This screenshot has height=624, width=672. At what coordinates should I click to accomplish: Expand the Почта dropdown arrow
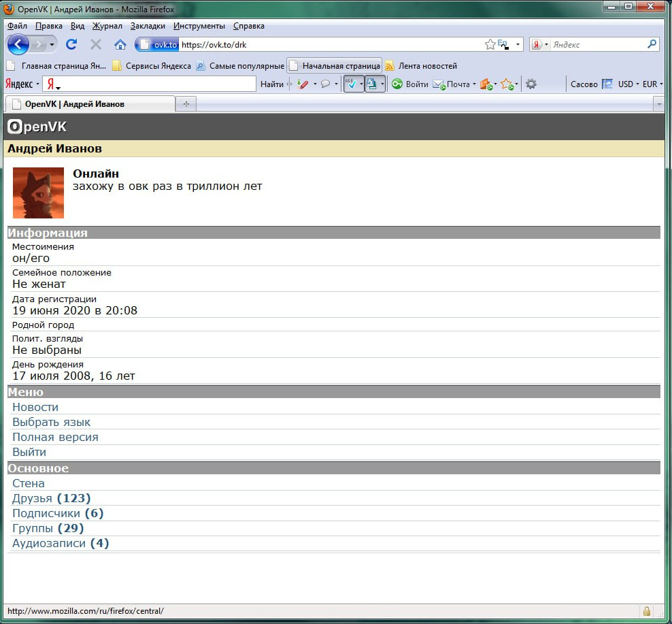(474, 84)
